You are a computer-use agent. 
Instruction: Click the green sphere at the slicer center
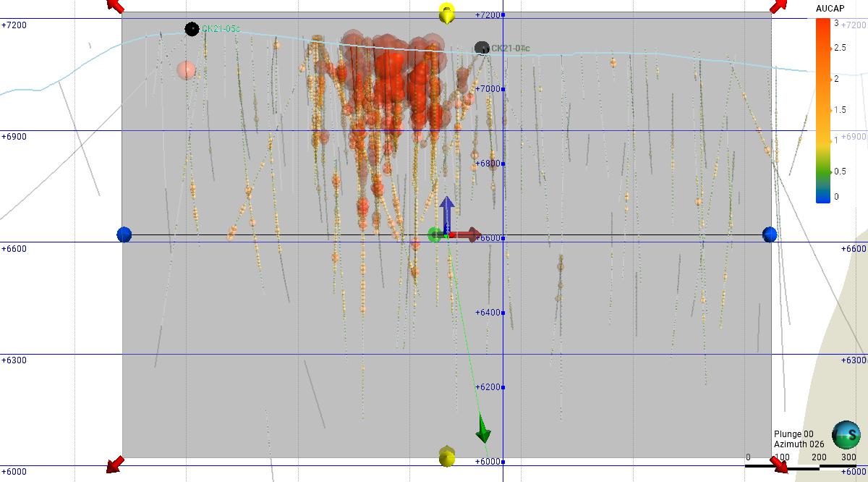[x=435, y=234]
